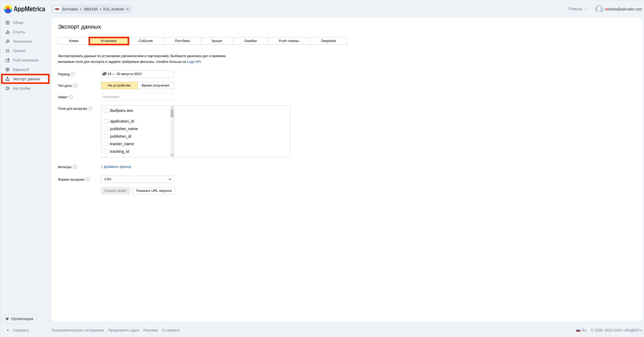
Task: Switch to the Ошибки tab
Action: coord(251,41)
